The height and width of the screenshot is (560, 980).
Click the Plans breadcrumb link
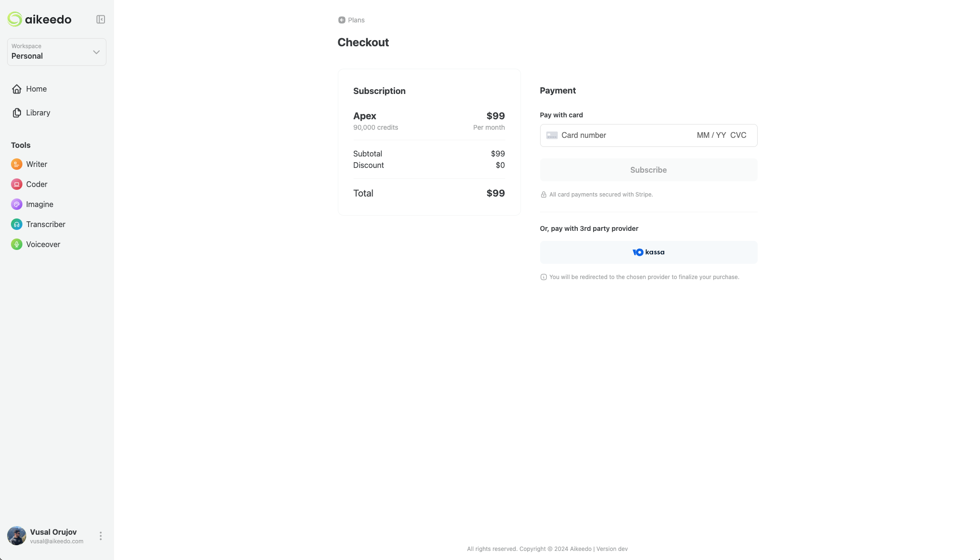tap(356, 20)
